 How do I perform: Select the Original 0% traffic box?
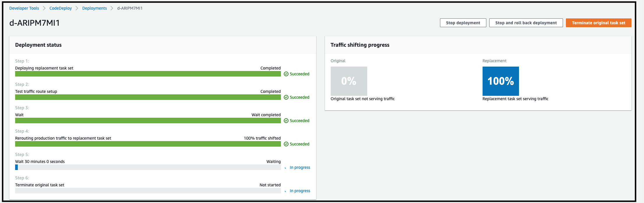pos(349,81)
